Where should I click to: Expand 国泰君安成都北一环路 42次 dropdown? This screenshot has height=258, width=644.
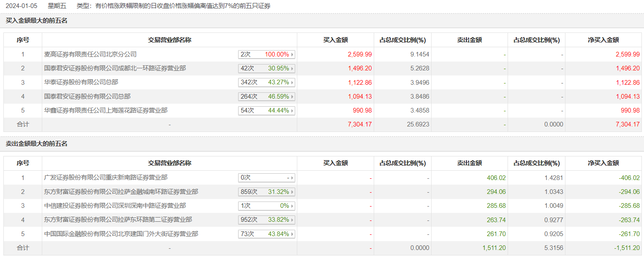(266, 68)
